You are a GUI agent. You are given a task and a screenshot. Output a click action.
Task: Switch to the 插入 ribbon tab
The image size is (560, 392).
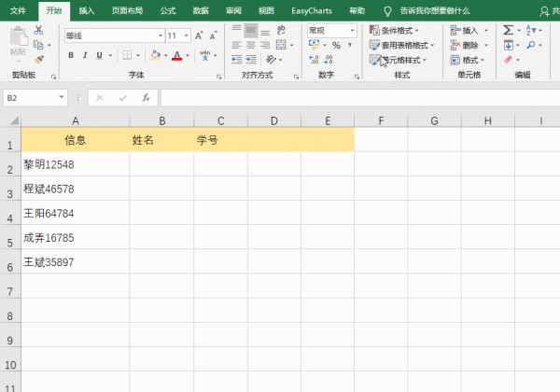tap(87, 10)
